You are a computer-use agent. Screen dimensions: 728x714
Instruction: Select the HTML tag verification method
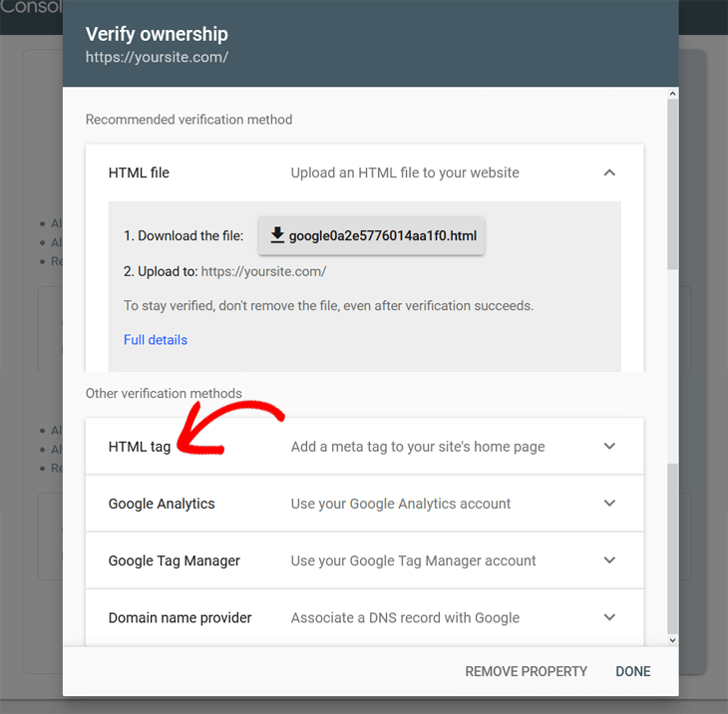tap(140, 447)
